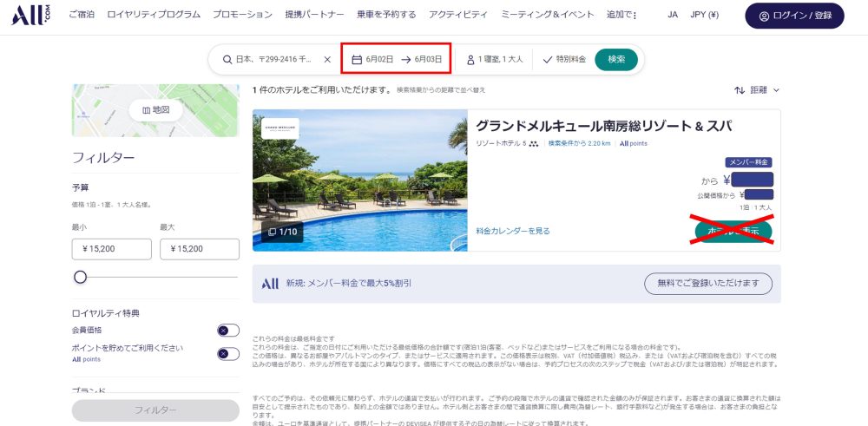The image size is (868, 426).
Task: Open the 距離 sort dropdown
Action: coord(765,90)
